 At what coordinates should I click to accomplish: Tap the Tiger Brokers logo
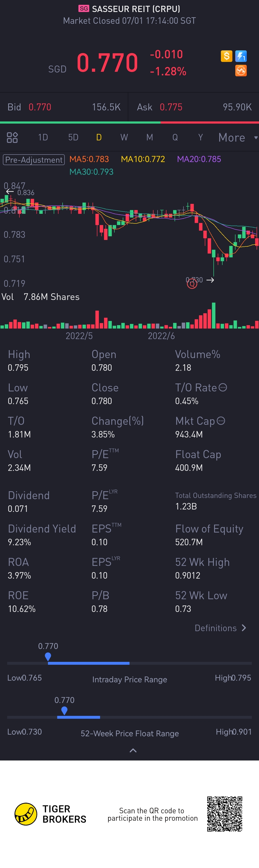26,814
